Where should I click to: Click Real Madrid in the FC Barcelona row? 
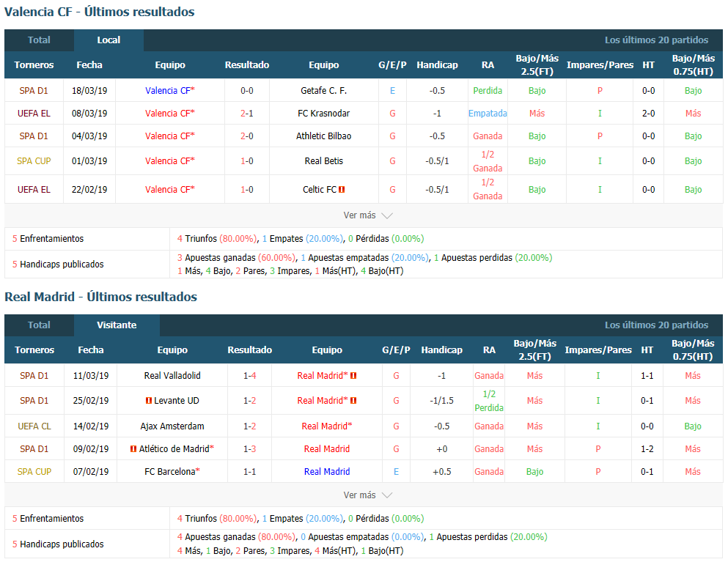327,471
